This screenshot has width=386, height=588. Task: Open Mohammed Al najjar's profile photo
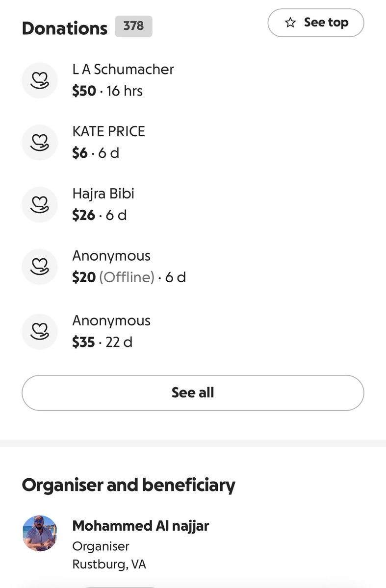tap(40, 533)
